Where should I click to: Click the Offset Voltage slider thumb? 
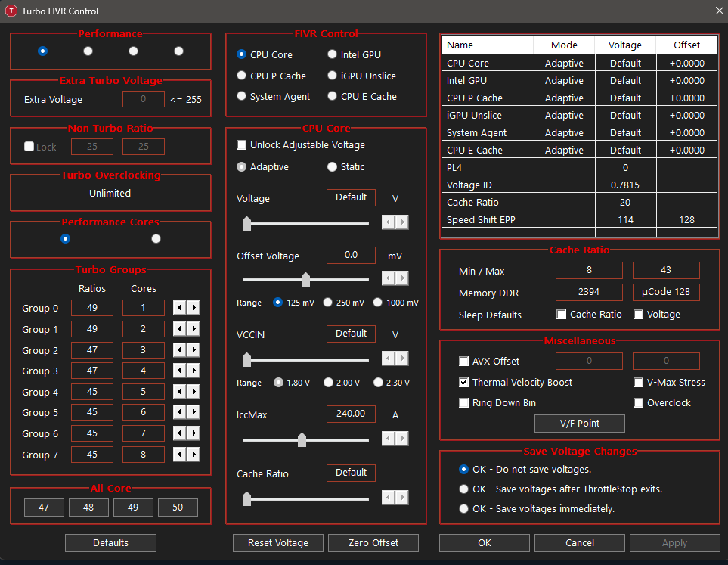coord(305,279)
